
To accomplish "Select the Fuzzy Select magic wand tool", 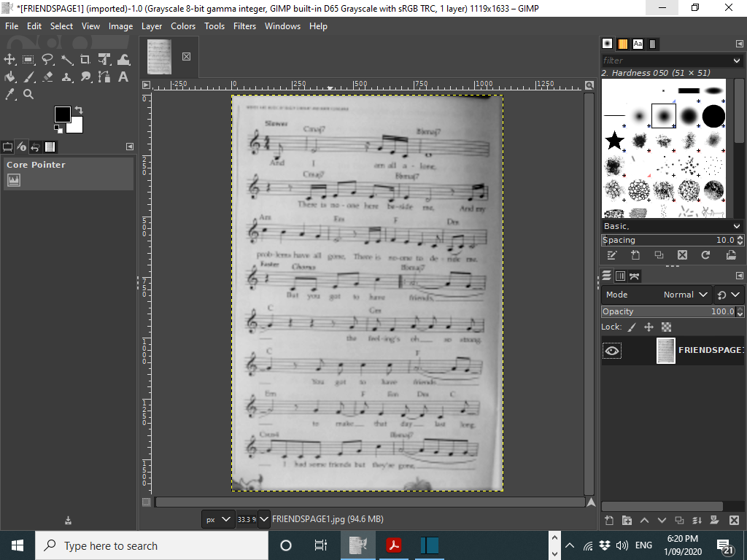I will pos(67,60).
